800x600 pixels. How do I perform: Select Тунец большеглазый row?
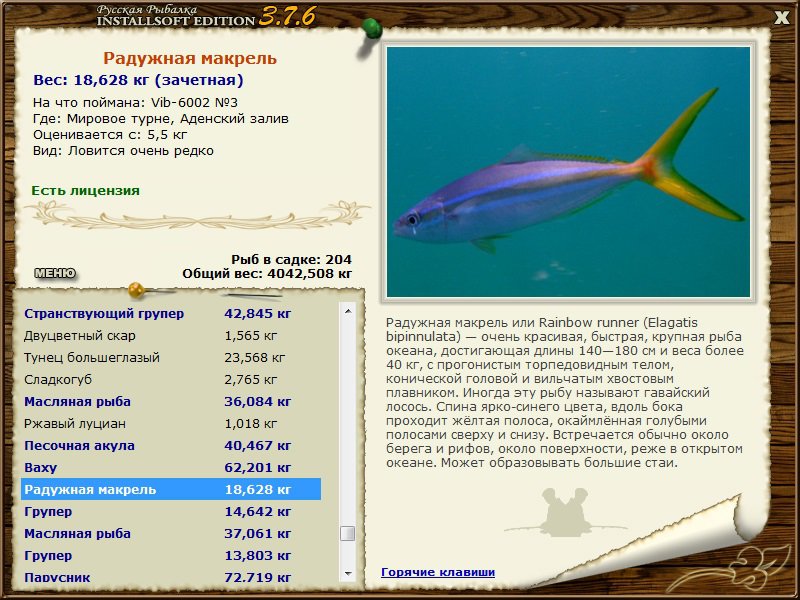[171, 358]
